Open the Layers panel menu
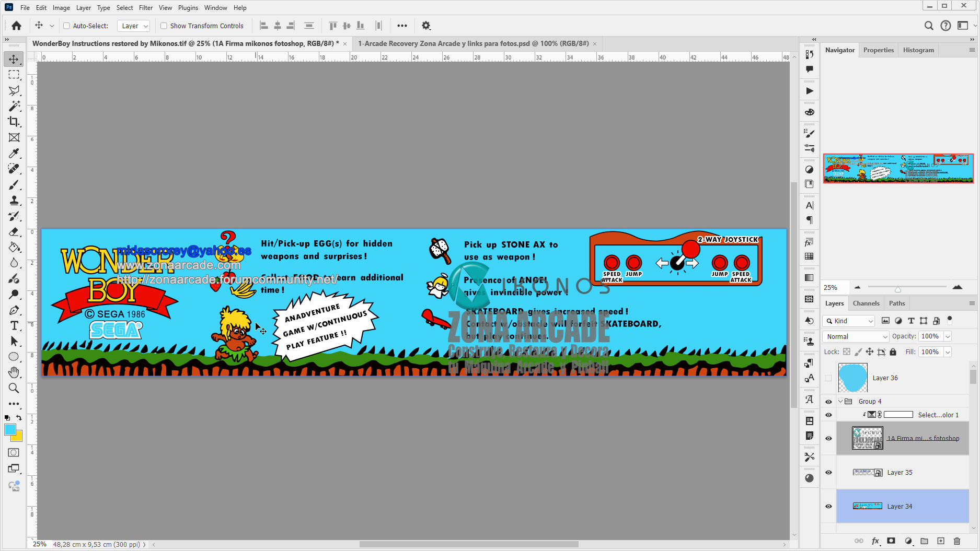Screen dimensions: 980x551 click(972, 303)
